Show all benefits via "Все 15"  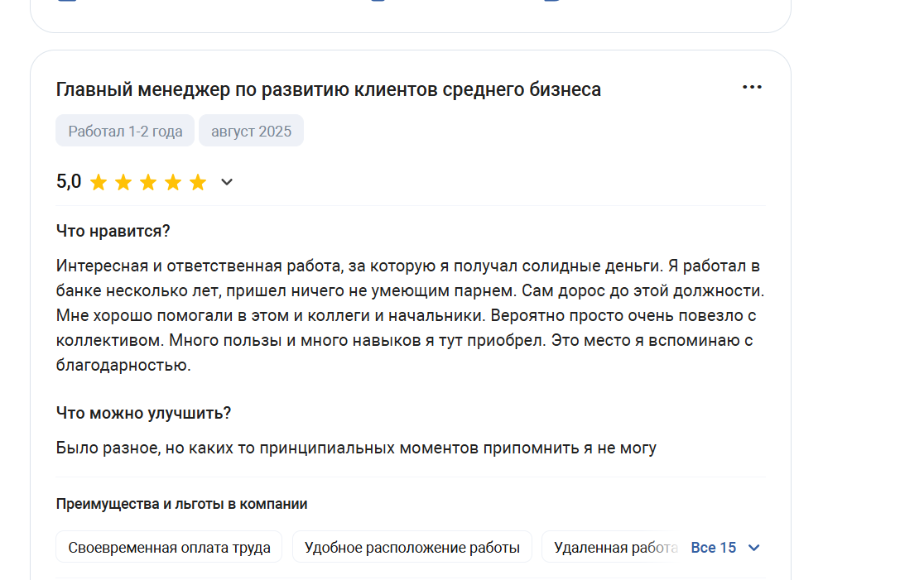tap(713, 548)
